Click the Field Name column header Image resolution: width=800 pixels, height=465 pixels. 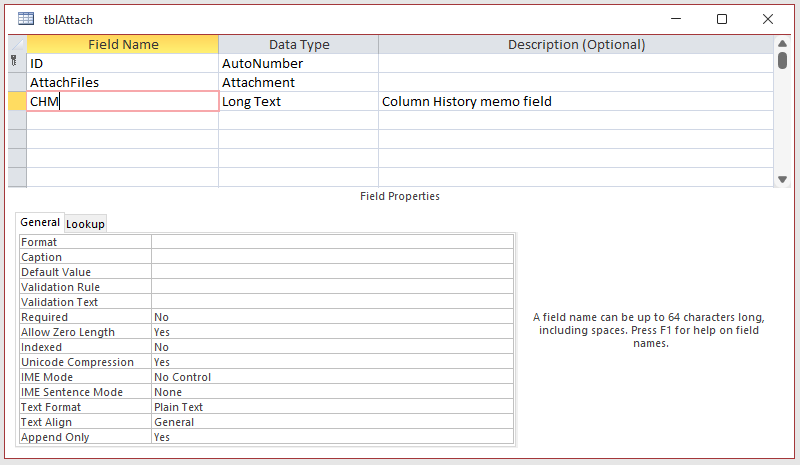(122, 44)
